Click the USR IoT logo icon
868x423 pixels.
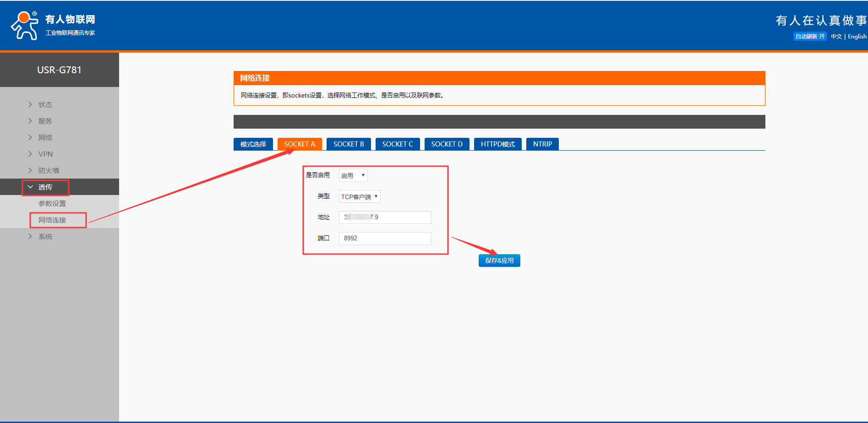(x=25, y=26)
